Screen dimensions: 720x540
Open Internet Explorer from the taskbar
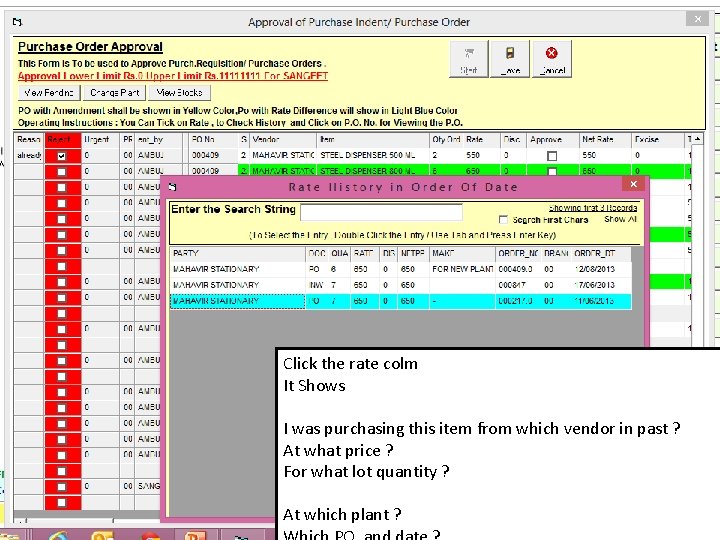[59, 535]
